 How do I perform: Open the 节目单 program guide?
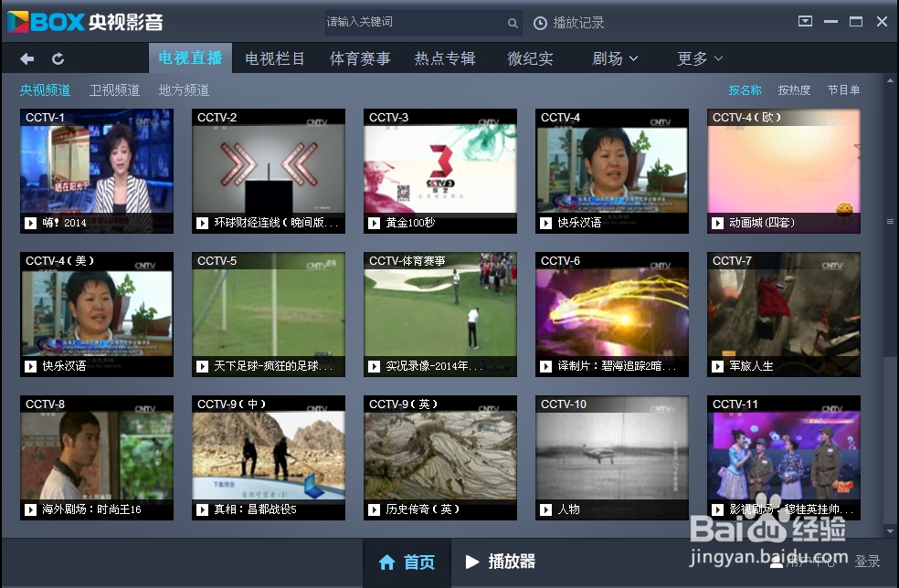tap(843, 90)
